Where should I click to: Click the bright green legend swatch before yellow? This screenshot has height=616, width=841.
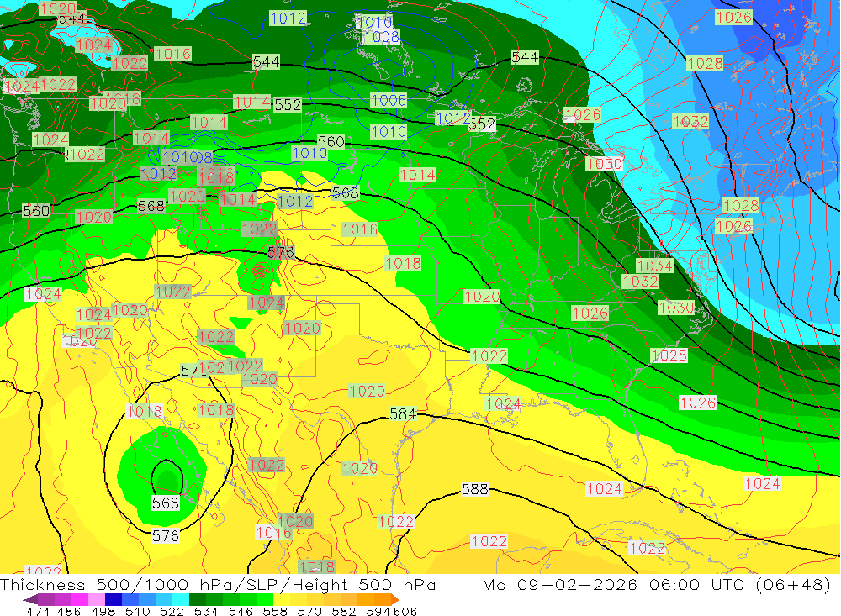[265, 599]
